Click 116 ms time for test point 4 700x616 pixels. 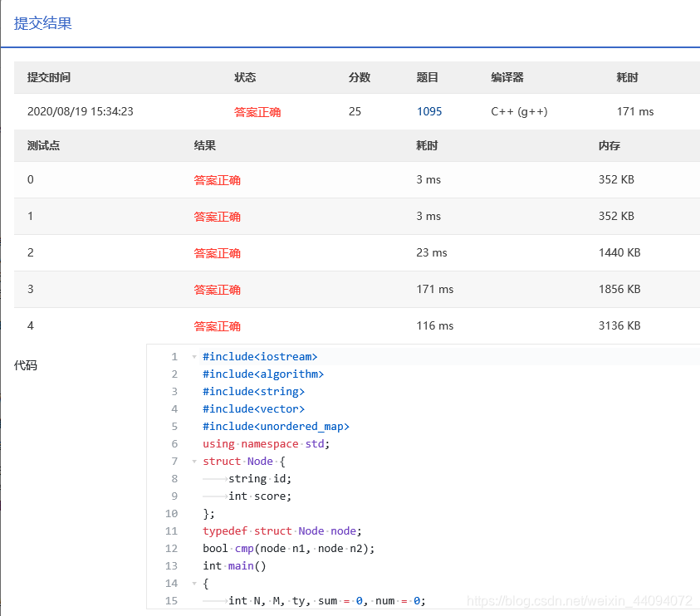[x=435, y=326]
